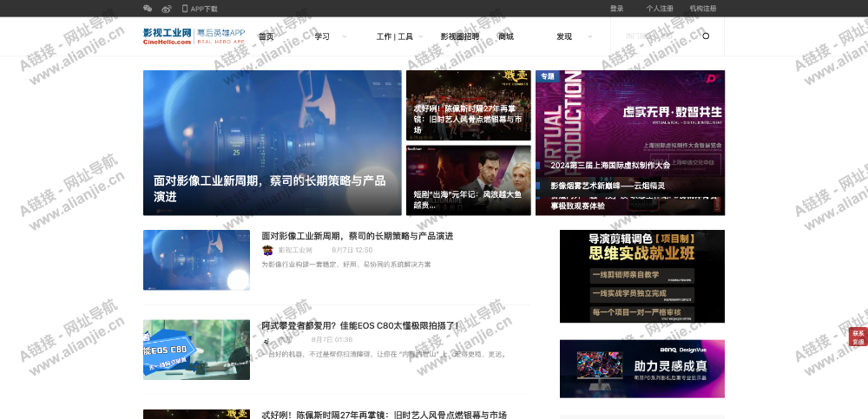The width and height of the screenshot is (868, 419).
Task: Open the 工作 | 工具 menu item
Action: click(x=395, y=36)
